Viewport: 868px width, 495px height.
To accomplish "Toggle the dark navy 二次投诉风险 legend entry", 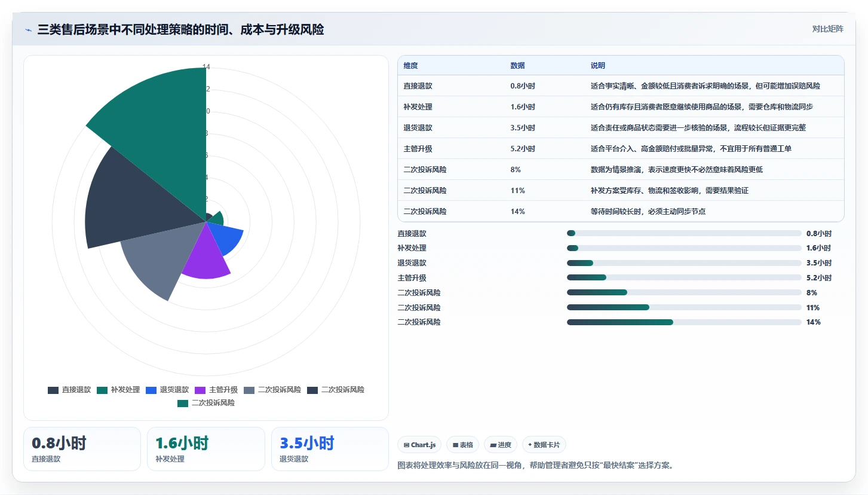I will tap(336, 390).
